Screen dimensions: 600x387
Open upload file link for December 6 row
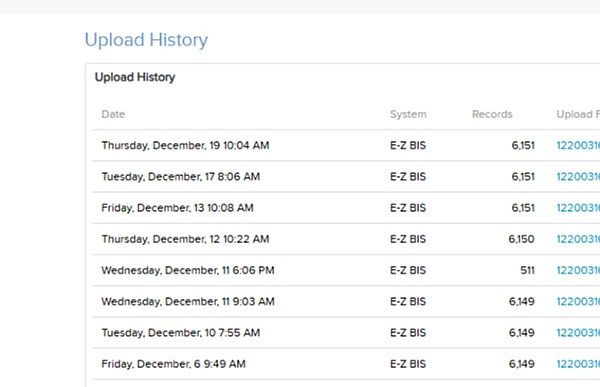point(578,364)
